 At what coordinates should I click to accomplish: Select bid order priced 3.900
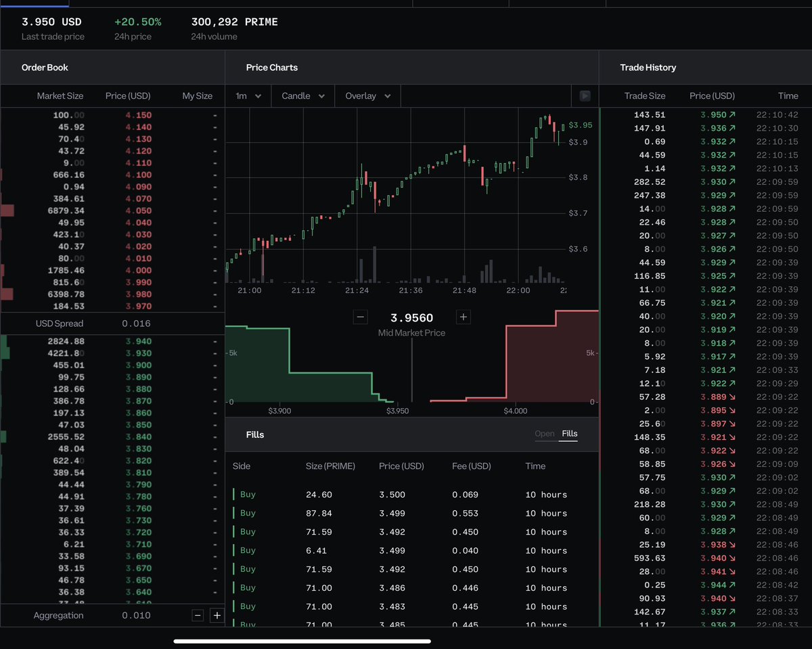(112, 365)
